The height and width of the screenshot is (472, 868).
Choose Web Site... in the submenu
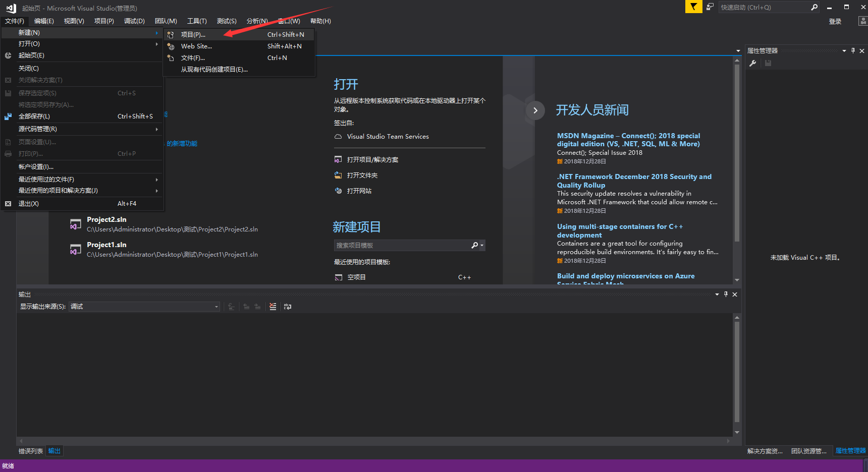point(239,46)
